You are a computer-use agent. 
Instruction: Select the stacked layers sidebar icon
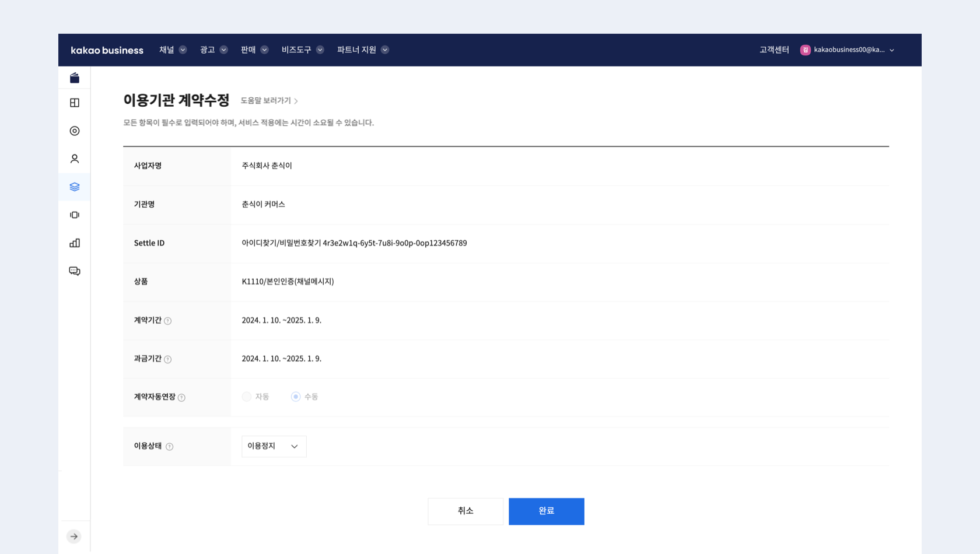(x=75, y=187)
